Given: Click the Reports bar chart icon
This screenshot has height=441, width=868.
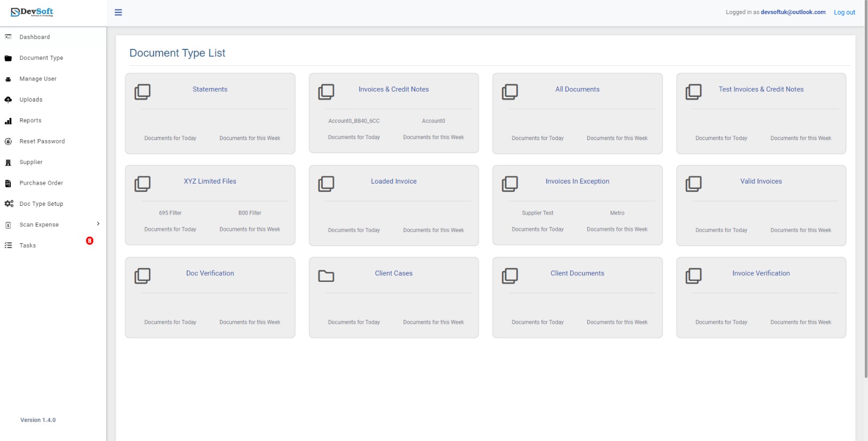Looking at the screenshot, I should (8, 121).
